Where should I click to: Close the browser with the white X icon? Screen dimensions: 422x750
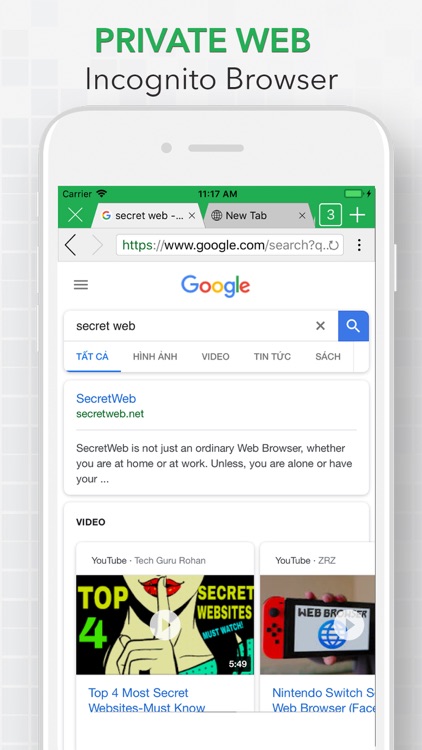tap(75, 215)
